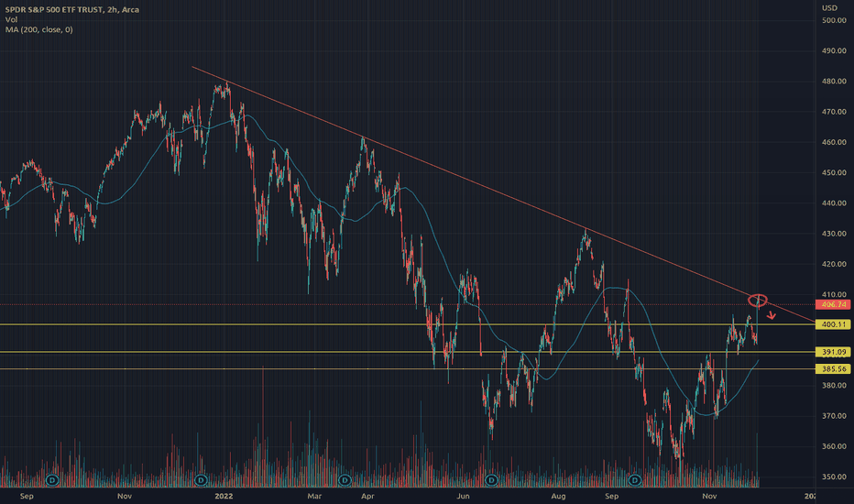Viewport: 854px width, 504px height.
Task: Click the 370.00 price axis value
Action: pyautogui.click(x=834, y=416)
